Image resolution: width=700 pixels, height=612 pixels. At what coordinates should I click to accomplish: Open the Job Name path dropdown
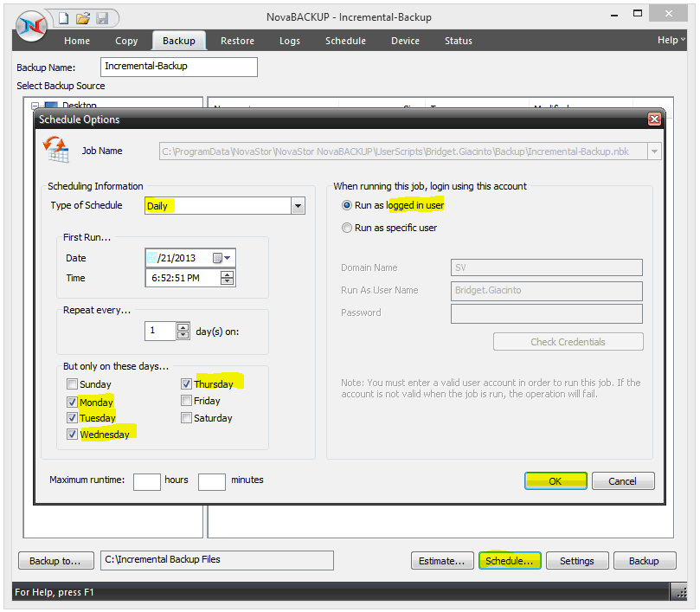tap(654, 151)
